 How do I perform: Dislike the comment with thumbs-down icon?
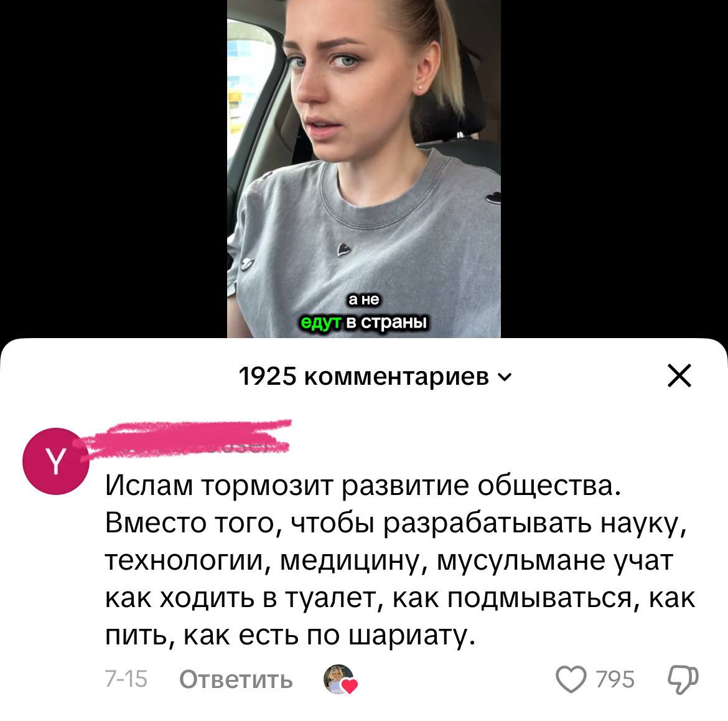[x=683, y=680]
